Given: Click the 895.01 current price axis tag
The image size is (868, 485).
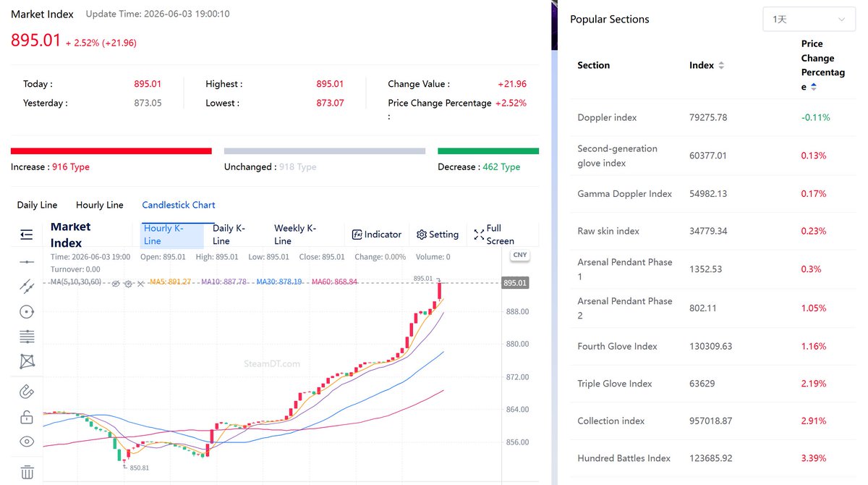Looking at the screenshot, I should tap(515, 283).
